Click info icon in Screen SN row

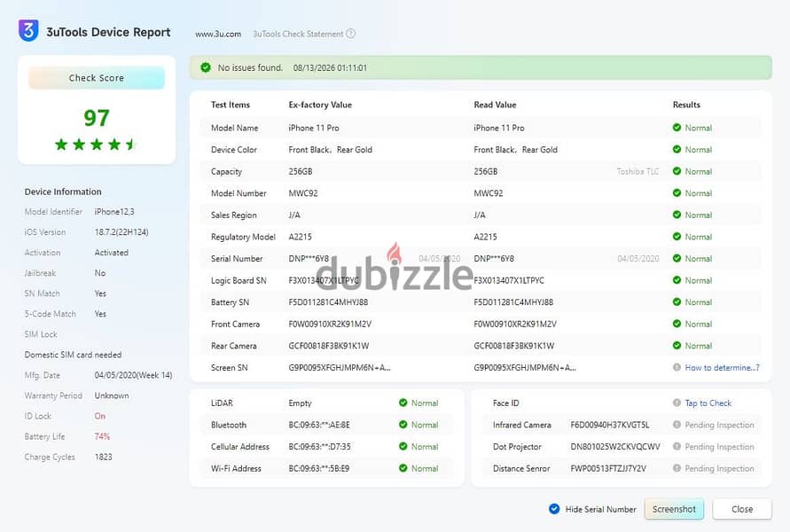tap(677, 367)
